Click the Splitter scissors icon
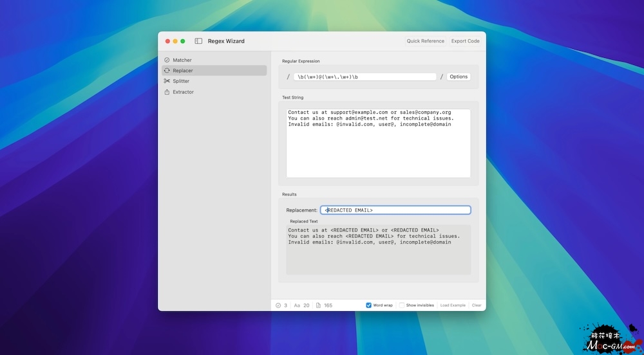Viewport: 644px width, 355px height. [x=167, y=81]
